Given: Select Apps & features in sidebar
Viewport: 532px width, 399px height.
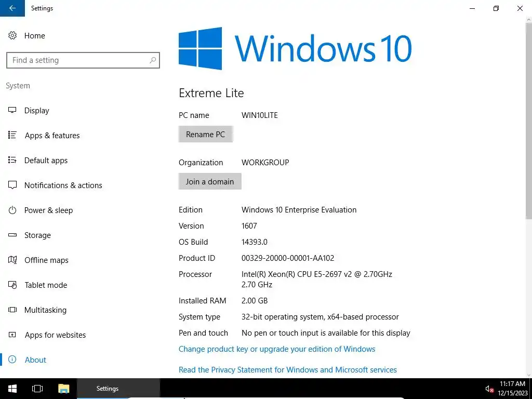Looking at the screenshot, I should pyautogui.click(x=52, y=136).
